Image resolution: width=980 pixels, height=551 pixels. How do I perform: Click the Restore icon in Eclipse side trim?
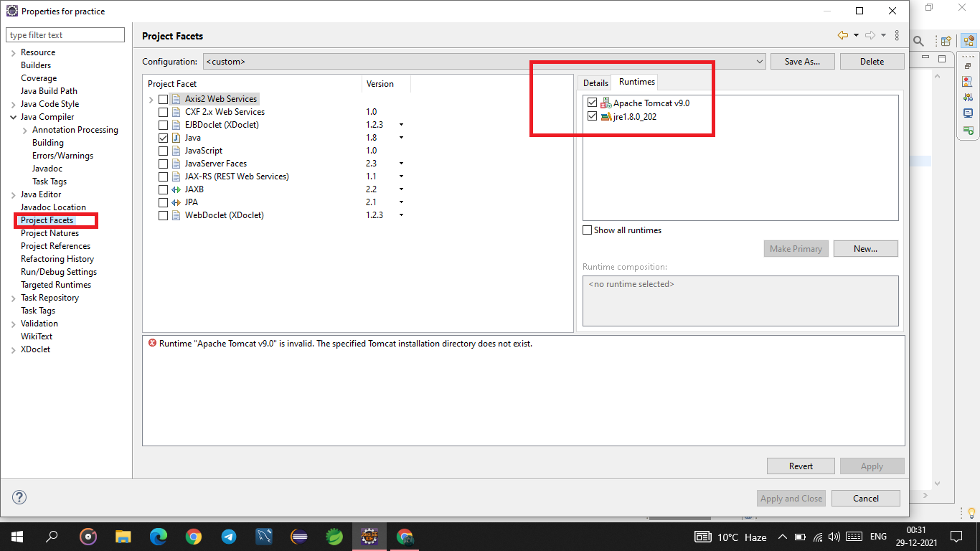click(968, 66)
